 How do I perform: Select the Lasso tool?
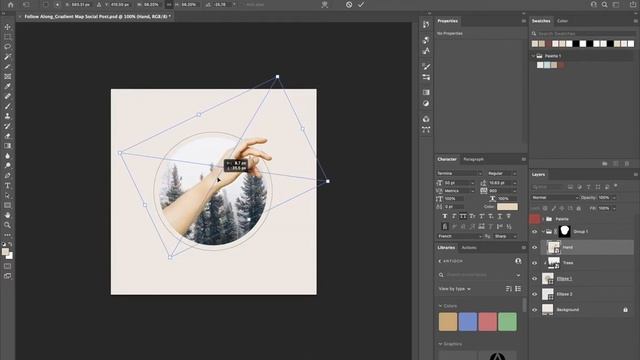[x=7, y=47]
